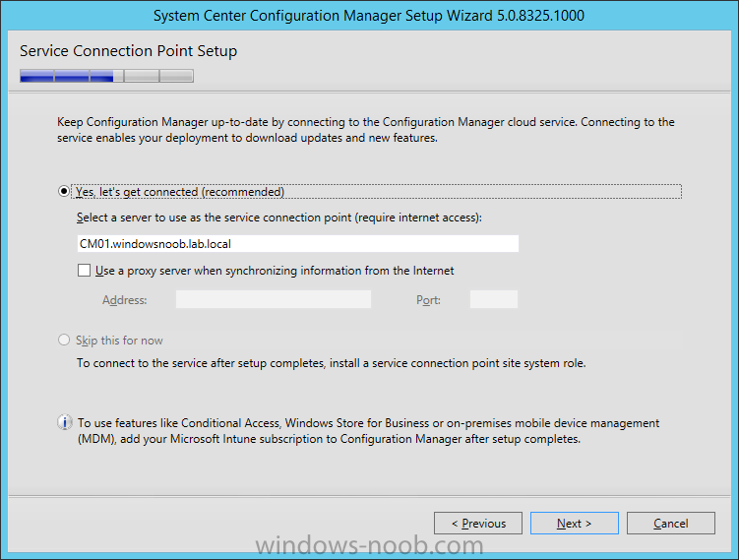Enable the proxy server checkbox
The height and width of the screenshot is (560, 739).
coord(84,270)
